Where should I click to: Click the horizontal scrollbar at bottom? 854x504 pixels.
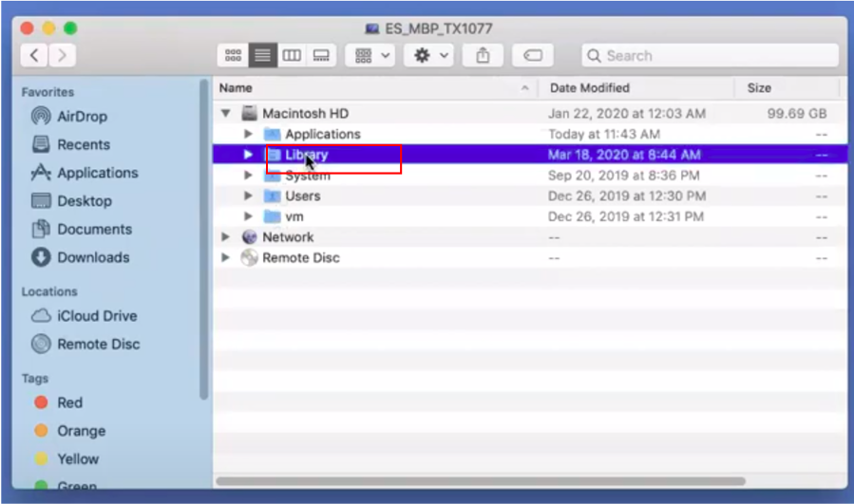[x=481, y=481]
